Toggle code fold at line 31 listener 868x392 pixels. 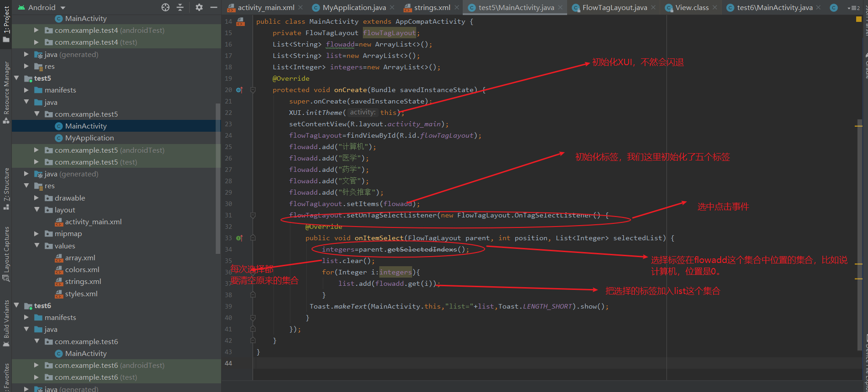253,215
